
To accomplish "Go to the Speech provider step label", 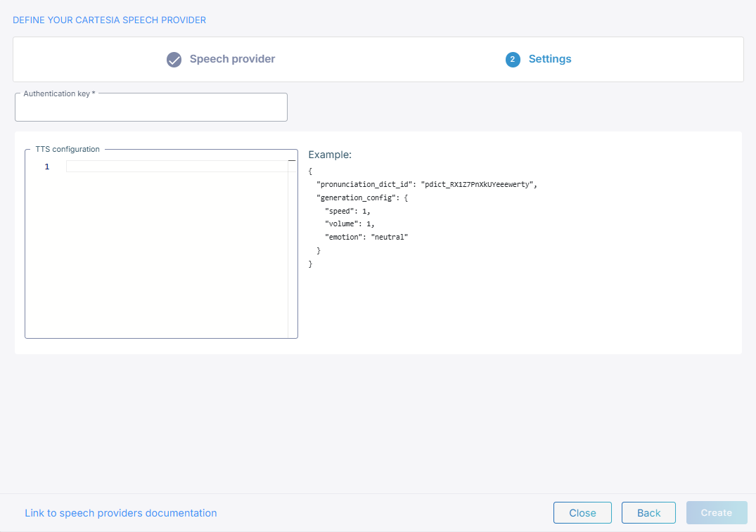I will point(232,59).
